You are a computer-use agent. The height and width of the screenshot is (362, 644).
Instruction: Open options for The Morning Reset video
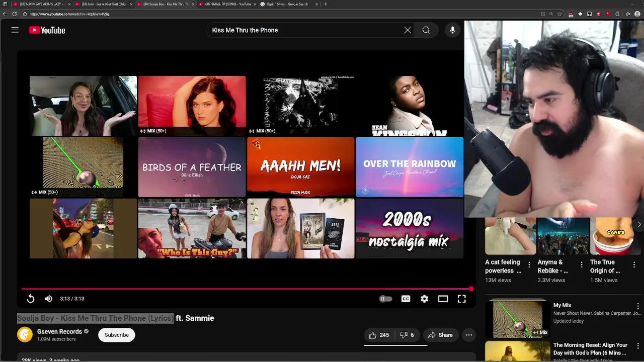pos(638,346)
